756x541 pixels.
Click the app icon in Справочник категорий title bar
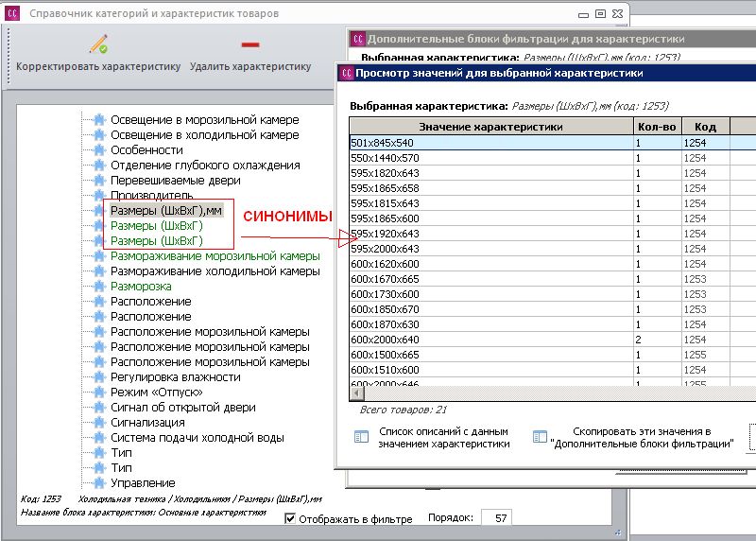[12, 13]
